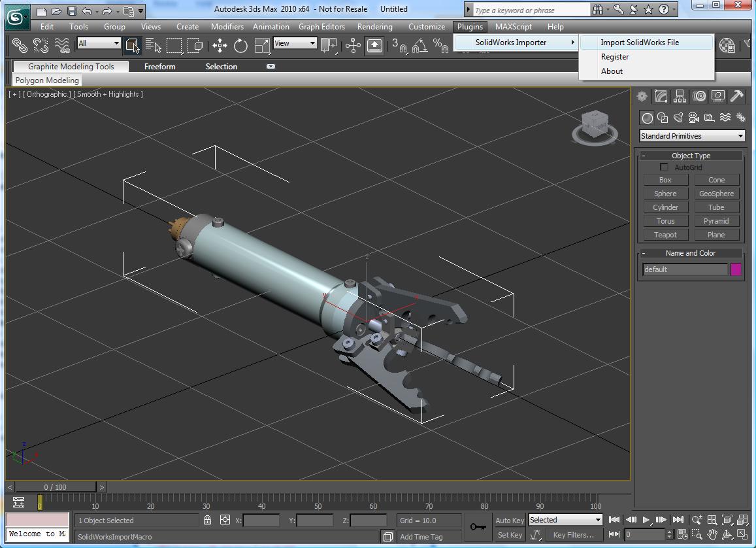The height and width of the screenshot is (548, 756).
Task: Open the View reference coordinate dropdown
Action: tap(295, 43)
